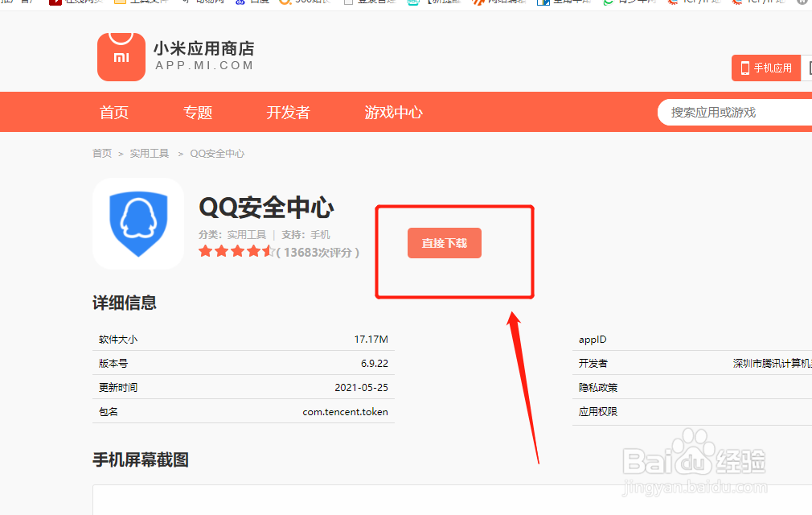Click the 更新时间 row label
The height and width of the screenshot is (515, 812).
tap(118, 388)
